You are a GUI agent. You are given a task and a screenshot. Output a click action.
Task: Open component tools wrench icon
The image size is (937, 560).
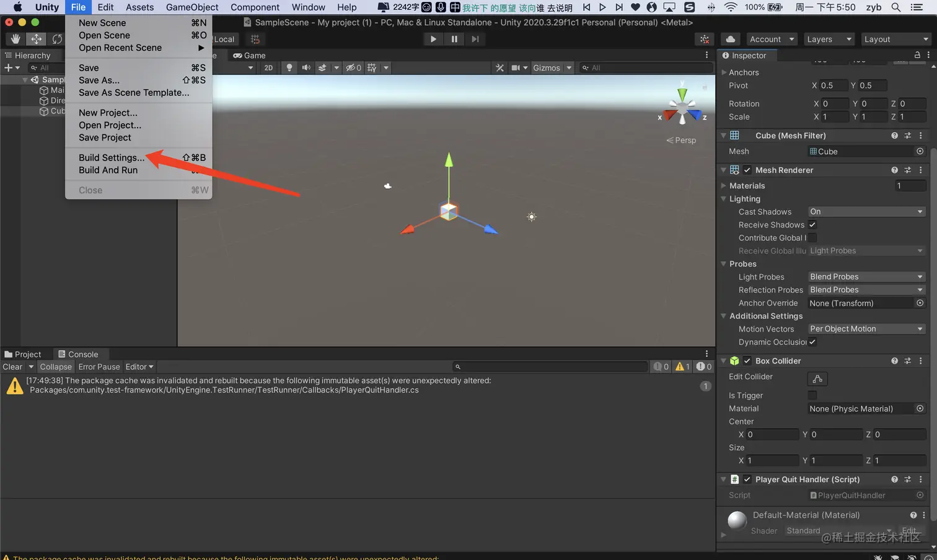[499, 68]
